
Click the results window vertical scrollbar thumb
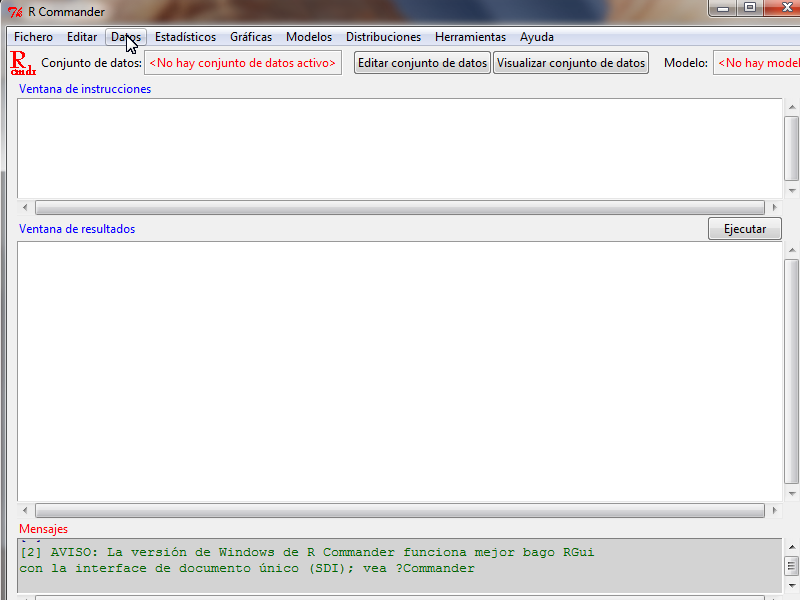click(x=792, y=371)
